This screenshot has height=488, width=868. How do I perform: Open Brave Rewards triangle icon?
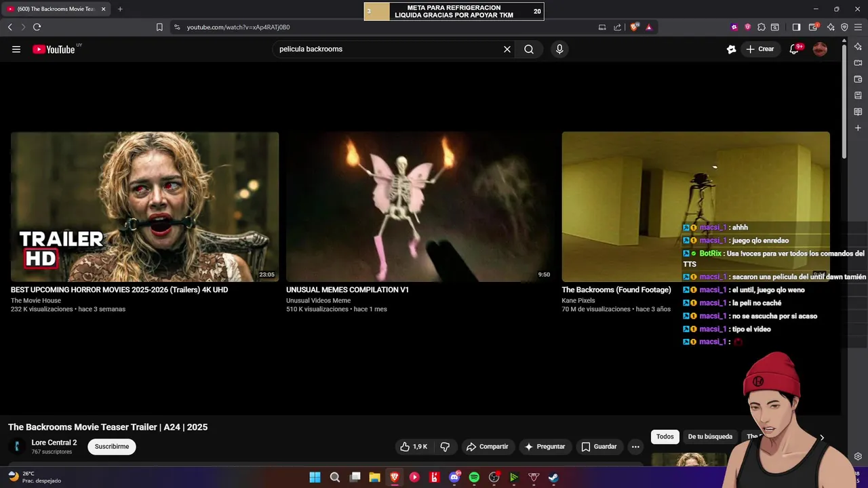click(x=649, y=27)
